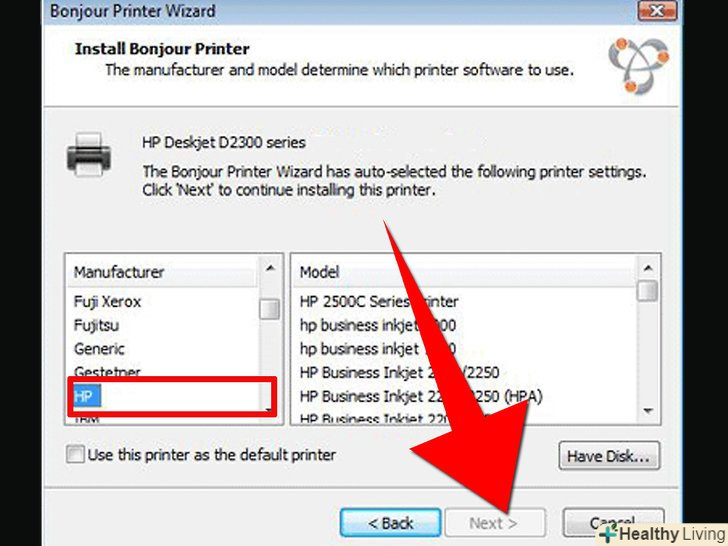
Task: Click the printer icon beside HP Deskjet
Action: pos(89,155)
